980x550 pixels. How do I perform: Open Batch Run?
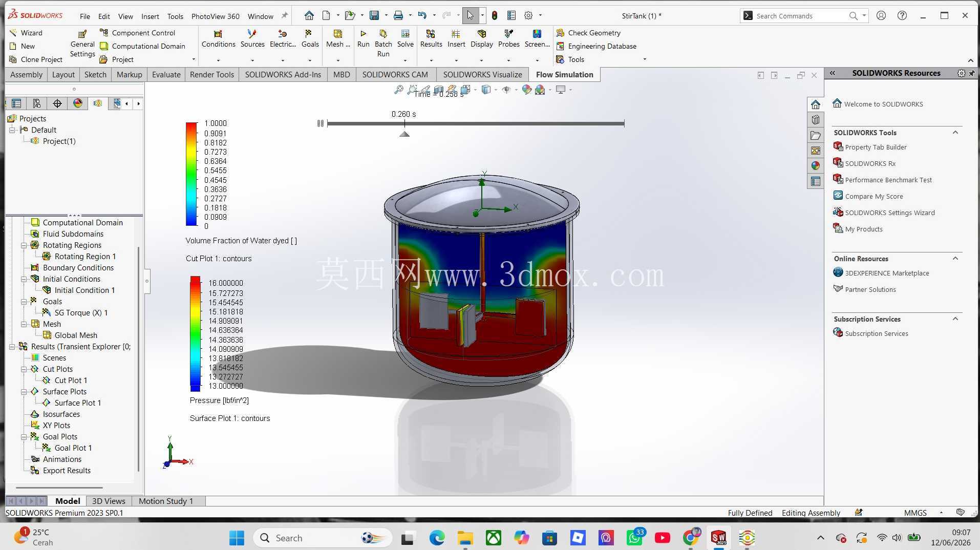pyautogui.click(x=383, y=43)
